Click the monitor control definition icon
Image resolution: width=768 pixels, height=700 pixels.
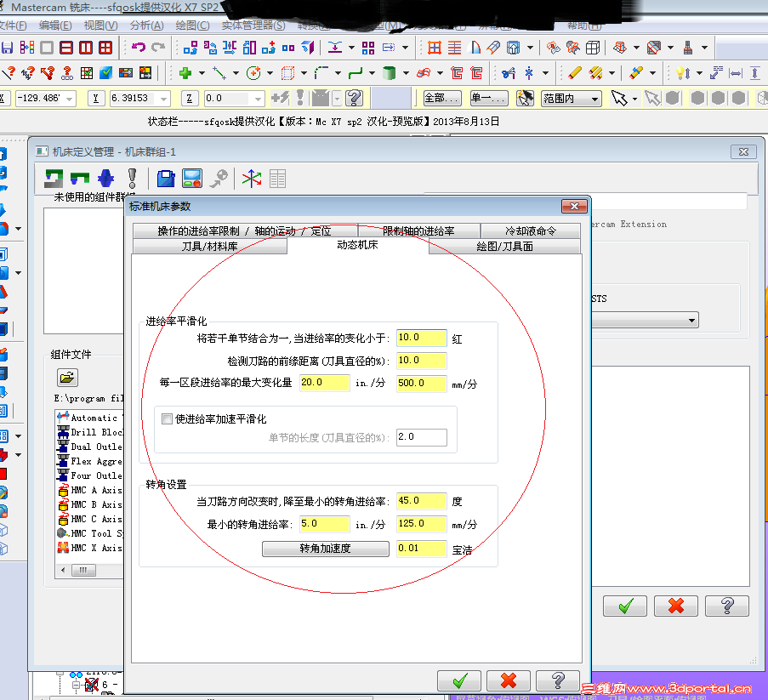coord(192,179)
